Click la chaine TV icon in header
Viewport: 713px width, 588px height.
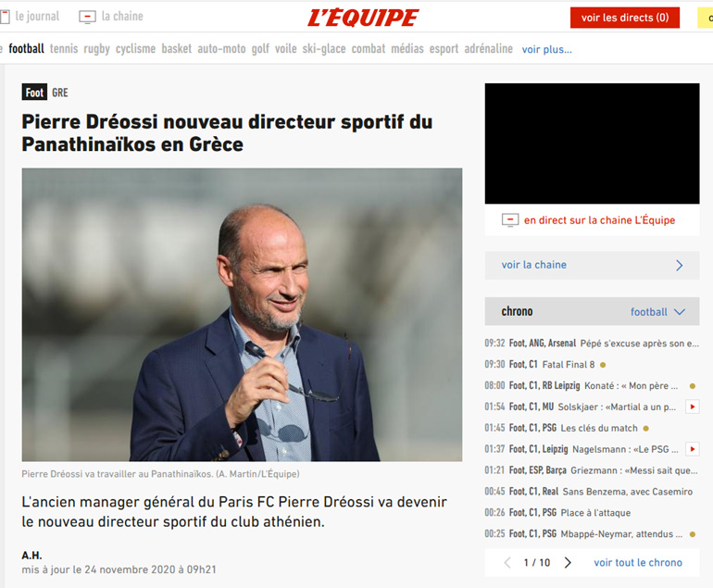[x=87, y=18]
